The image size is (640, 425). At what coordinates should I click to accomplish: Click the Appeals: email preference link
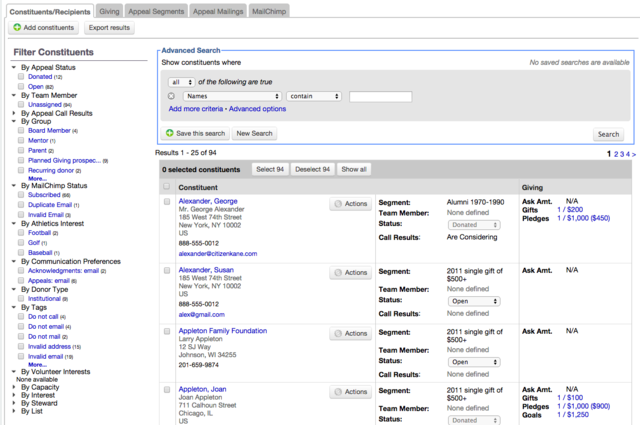point(49,280)
